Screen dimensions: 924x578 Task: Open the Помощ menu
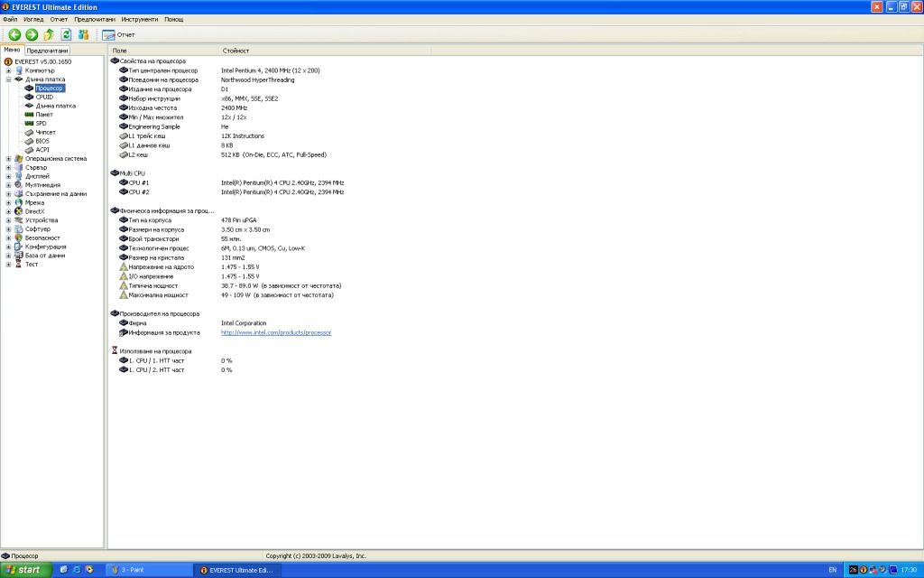(x=174, y=20)
